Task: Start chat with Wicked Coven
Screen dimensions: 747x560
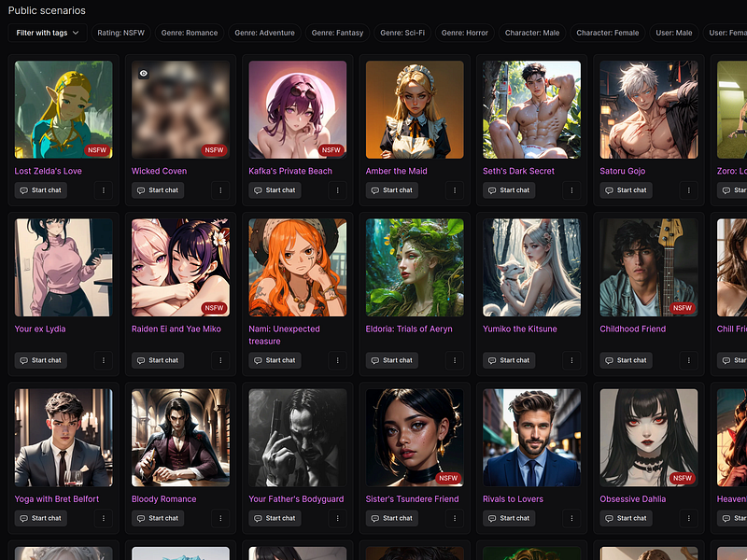Action: [158, 190]
